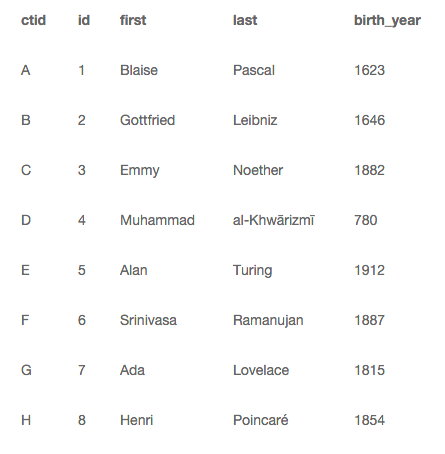
Task: Select birth year 780
Action: tap(366, 220)
